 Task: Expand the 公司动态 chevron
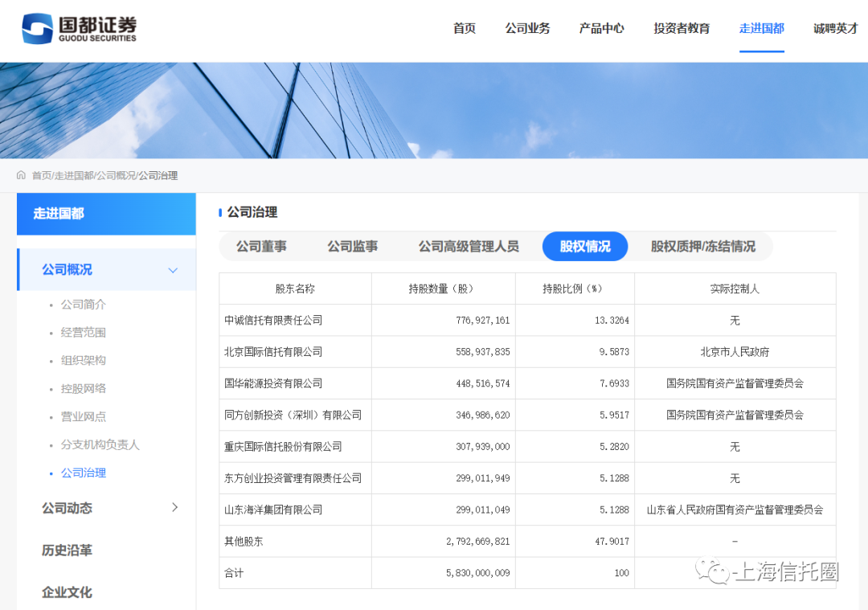(175, 507)
